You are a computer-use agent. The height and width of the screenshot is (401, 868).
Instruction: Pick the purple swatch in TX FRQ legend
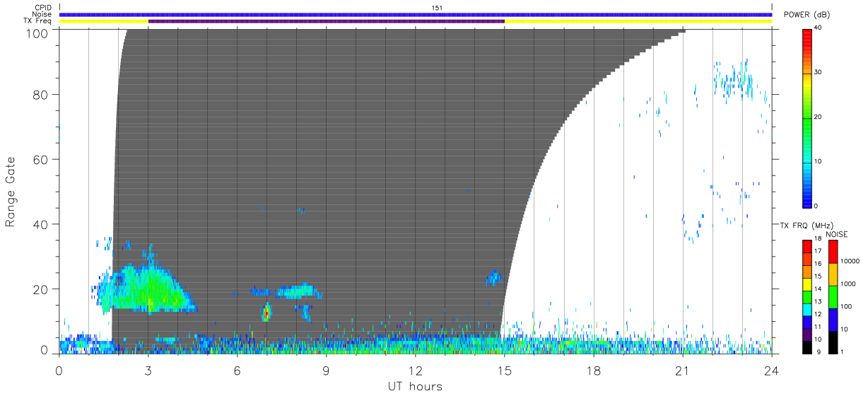tap(807, 335)
